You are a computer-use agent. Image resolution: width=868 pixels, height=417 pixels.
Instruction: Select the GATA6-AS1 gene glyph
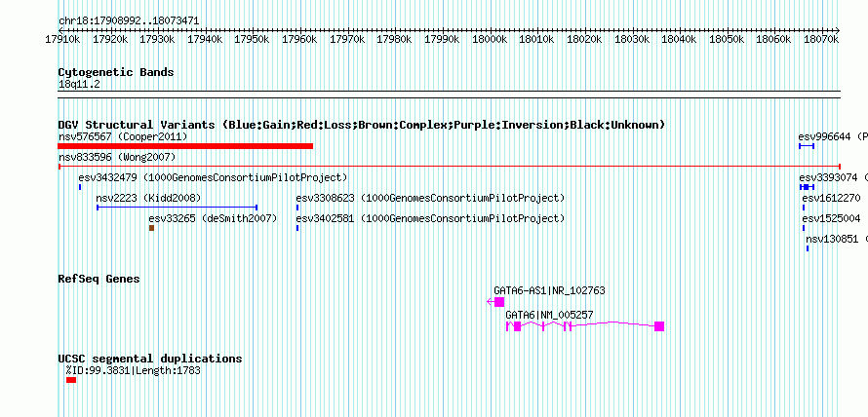click(x=496, y=302)
